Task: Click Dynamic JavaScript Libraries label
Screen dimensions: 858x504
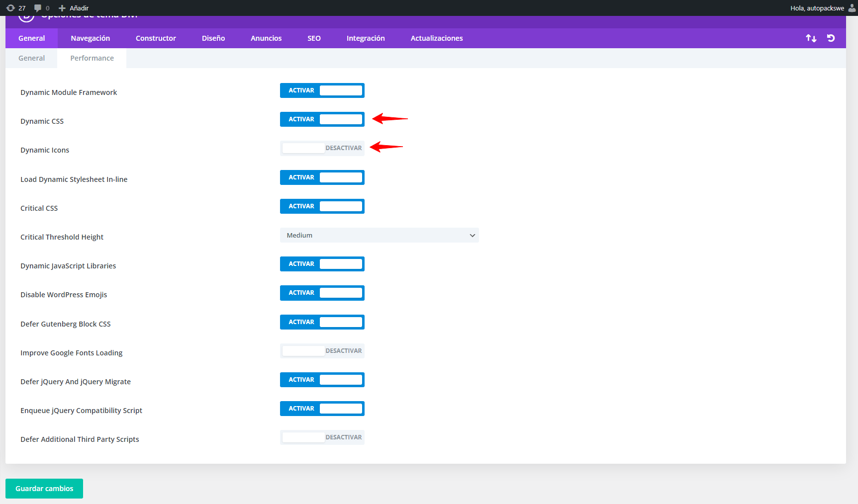Action: point(68,266)
